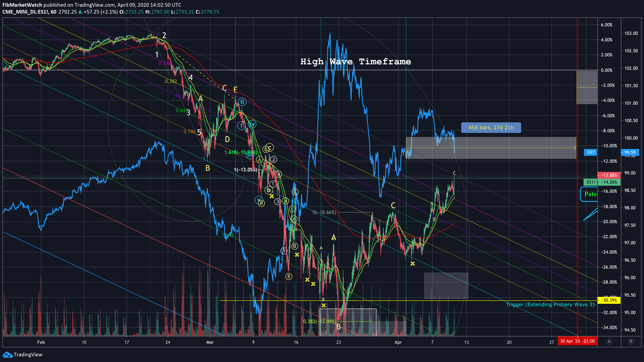Click the +57.25 (+2.1%) change value
Screen dimensions: 644x362
(101, 12)
